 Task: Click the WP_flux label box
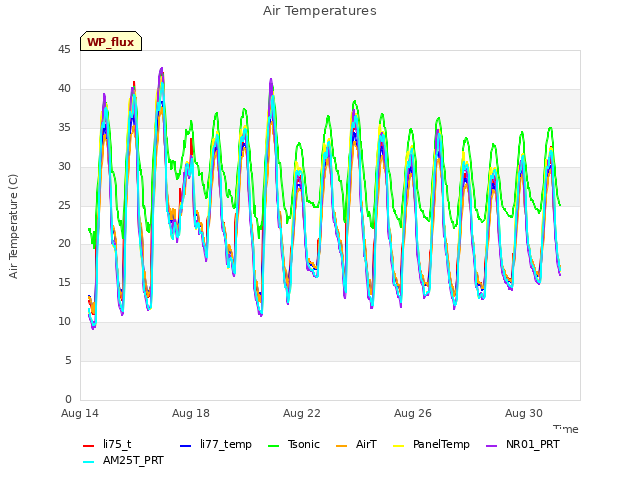click(111, 41)
